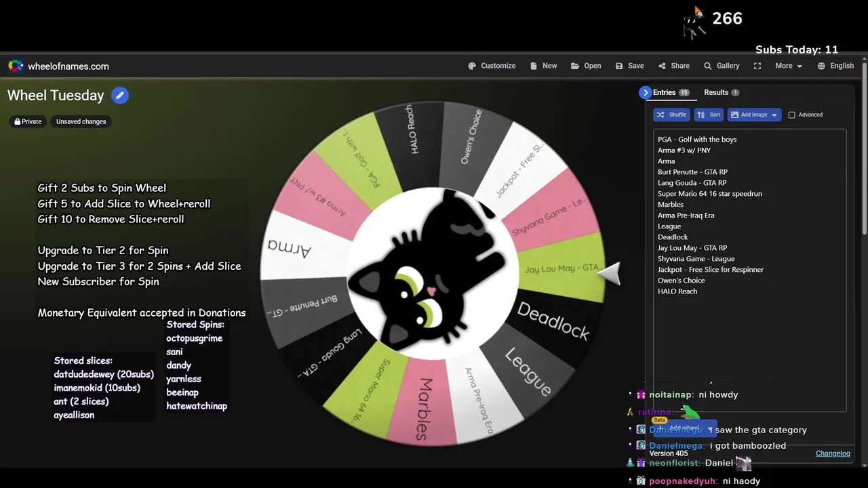Click the Unsaved changes badge
Viewport: 868px width, 488px height.
[81, 121]
